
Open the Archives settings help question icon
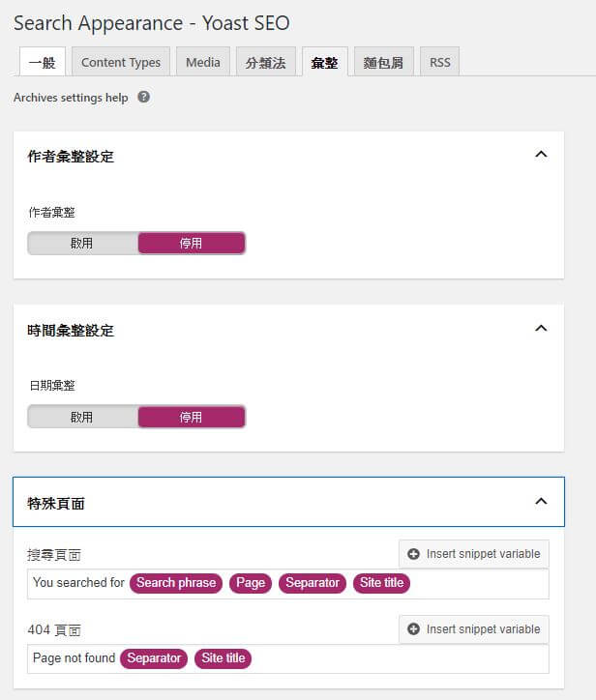[144, 97]
